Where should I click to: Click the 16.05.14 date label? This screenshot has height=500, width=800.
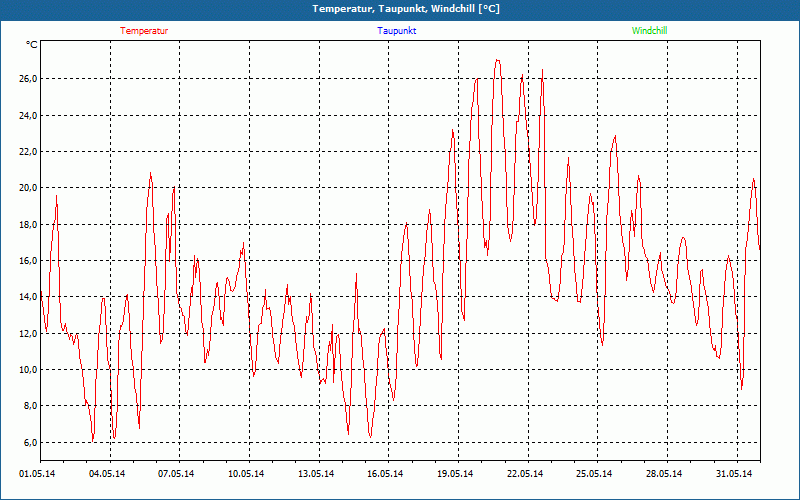(385, 474)
